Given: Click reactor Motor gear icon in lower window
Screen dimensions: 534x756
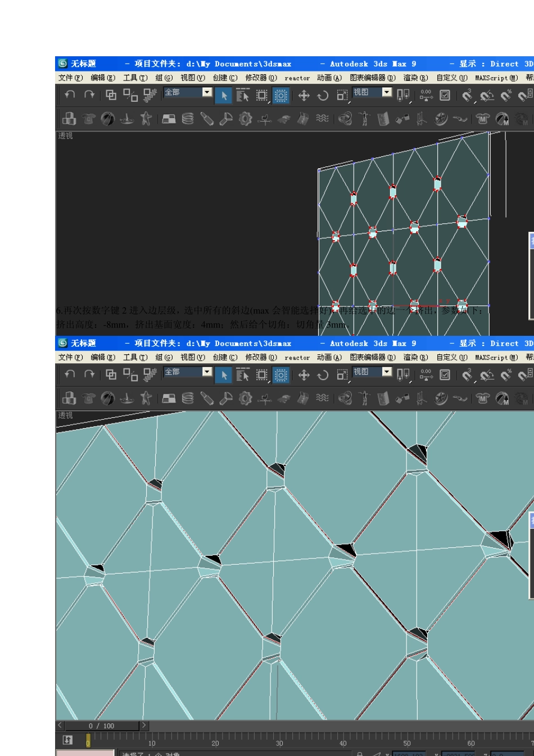Looking at the screenshot, I should click(x=245, y=398).
